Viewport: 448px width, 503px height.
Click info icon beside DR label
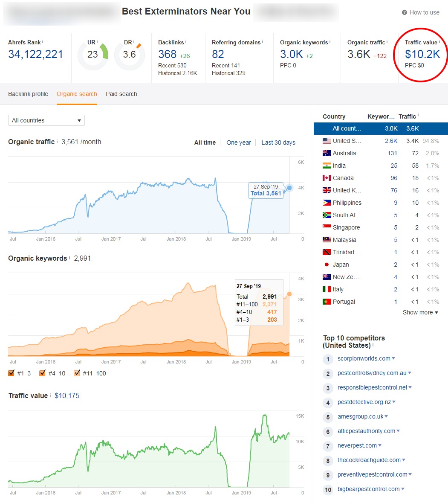click(x=133, y=42)
